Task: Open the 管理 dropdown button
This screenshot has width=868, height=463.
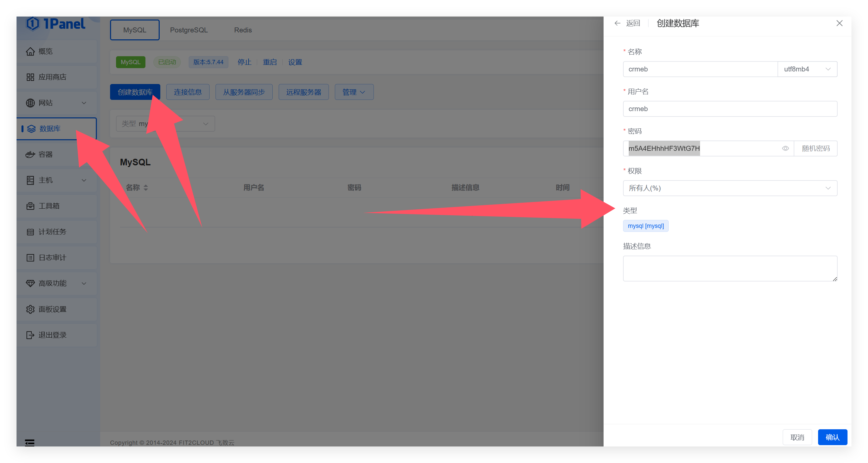Action: (x=354, y=92)
